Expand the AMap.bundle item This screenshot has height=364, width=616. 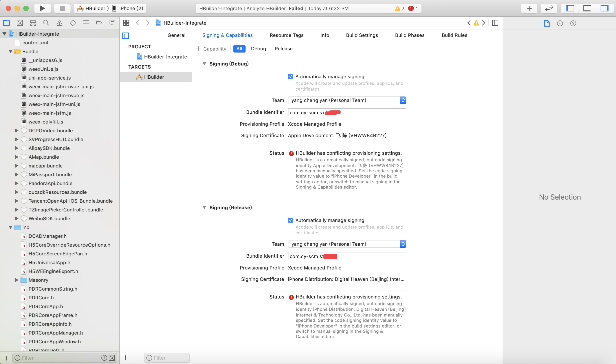tap(17, 157)
